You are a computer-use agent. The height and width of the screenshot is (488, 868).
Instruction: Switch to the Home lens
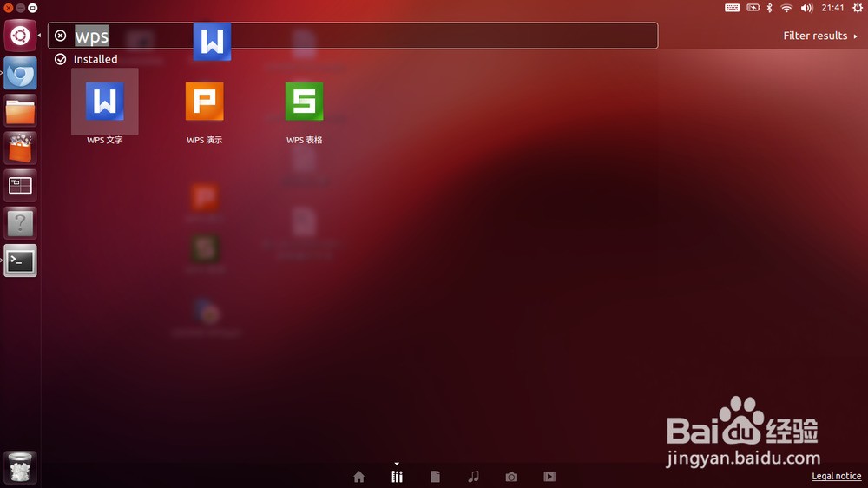point(358,477)
